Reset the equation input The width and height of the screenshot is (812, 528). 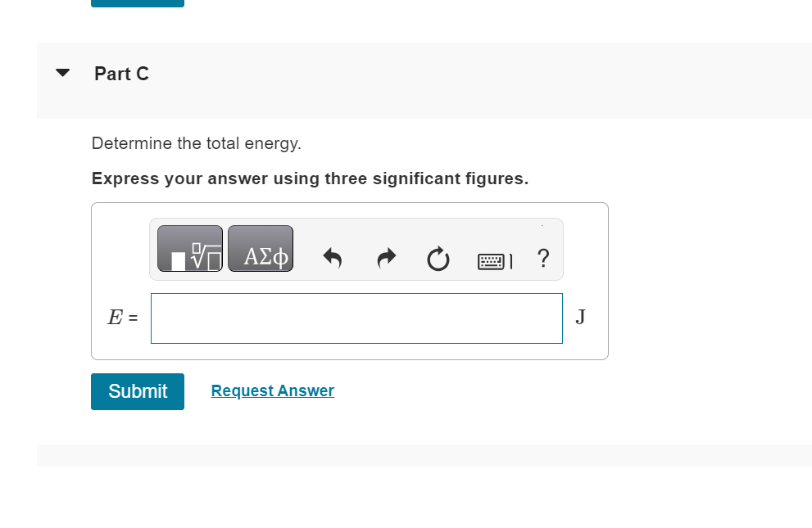438,258
